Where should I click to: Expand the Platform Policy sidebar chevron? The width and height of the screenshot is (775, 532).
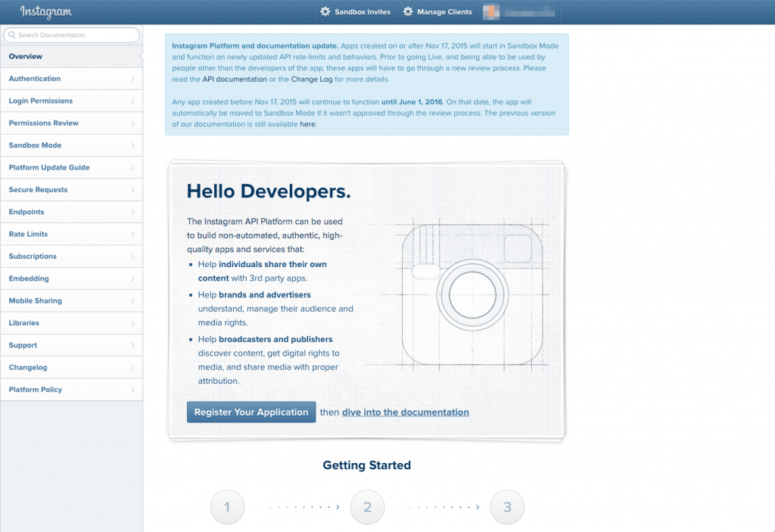132,390
